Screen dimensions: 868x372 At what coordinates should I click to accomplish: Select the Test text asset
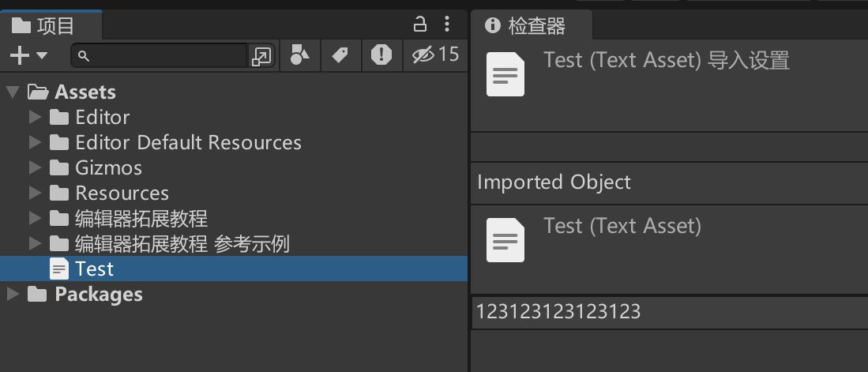click(x=94, y=269)
